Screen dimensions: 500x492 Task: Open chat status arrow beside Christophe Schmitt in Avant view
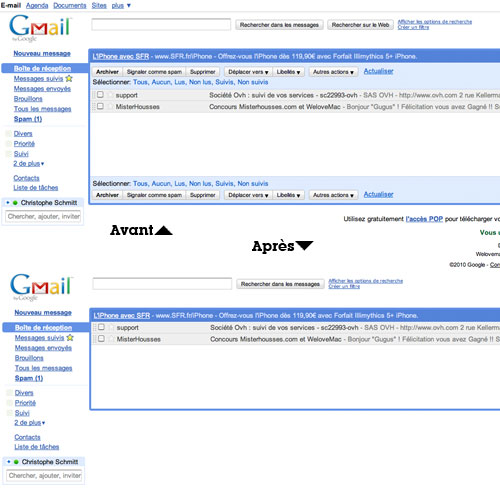tap(8, 203)
